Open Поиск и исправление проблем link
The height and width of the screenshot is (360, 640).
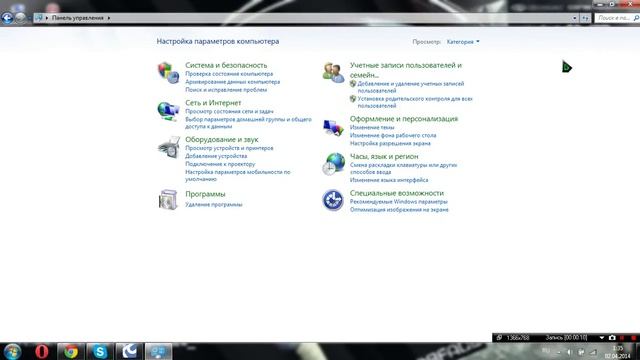pyautogui.click(x=226, y=89)
